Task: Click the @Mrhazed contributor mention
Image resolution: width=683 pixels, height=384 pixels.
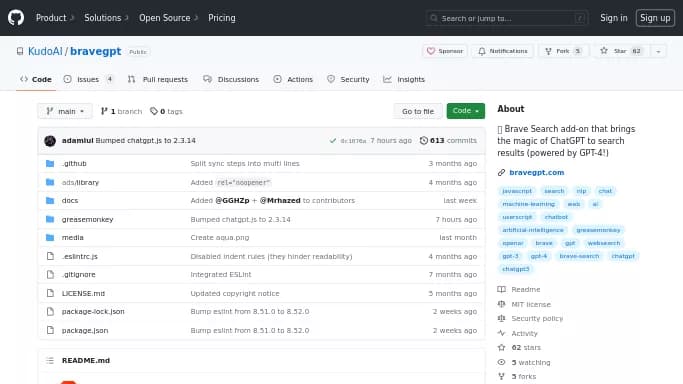Action: 280,201
